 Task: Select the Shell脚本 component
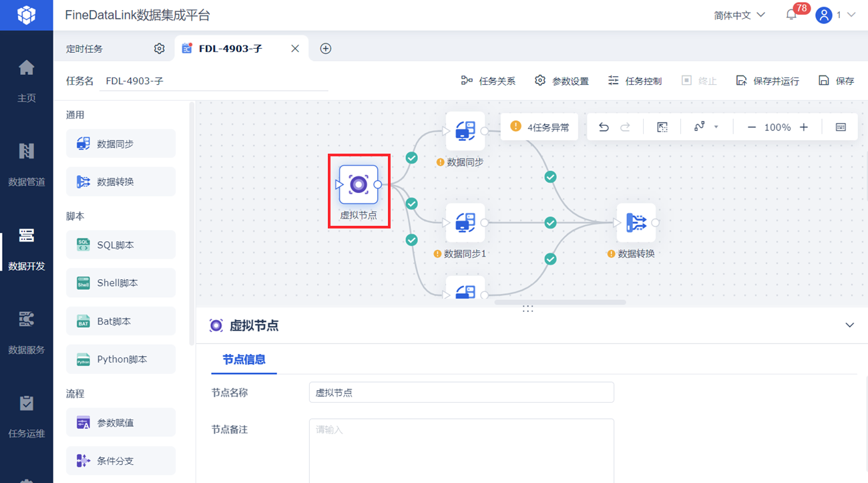click(x=121, y=283)
